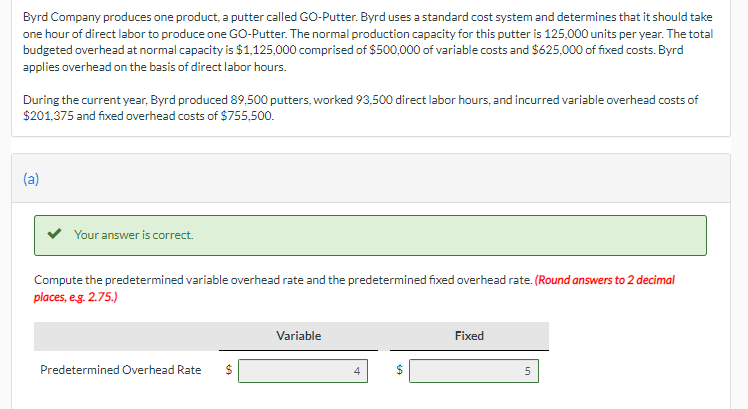
Task: Click the red 'Round answers to 2 decimal' note
Action: [354, 288]
